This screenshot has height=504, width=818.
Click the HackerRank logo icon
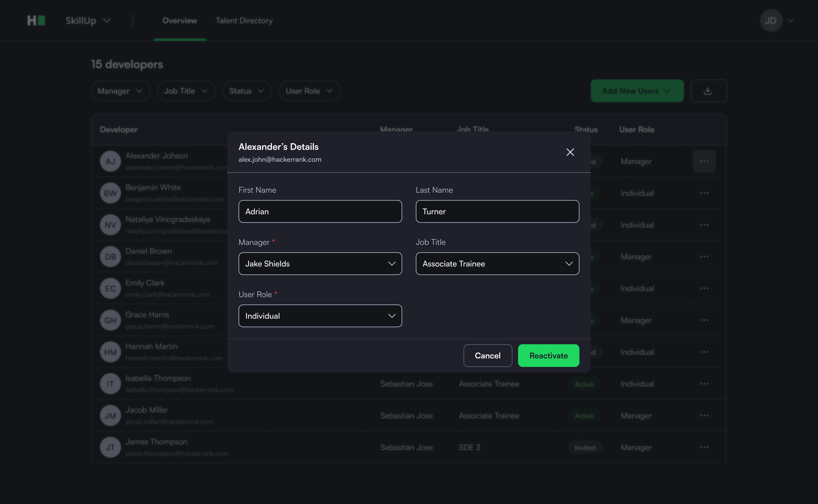click(x=36, y=21)
